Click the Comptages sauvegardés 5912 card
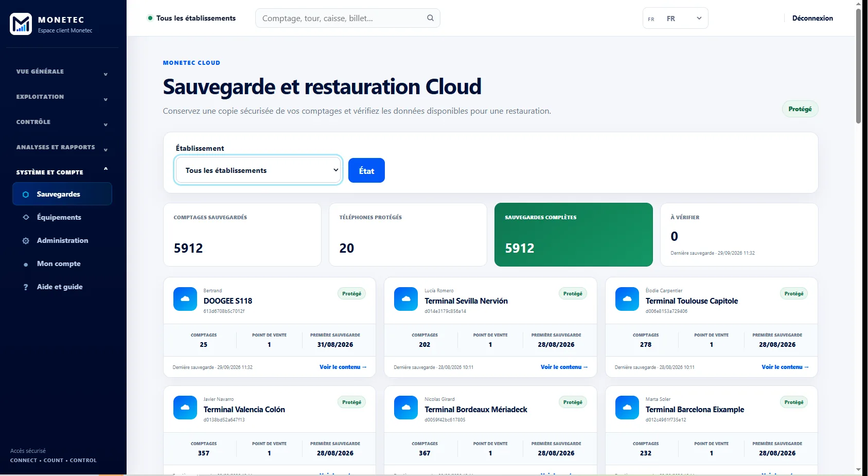The height and width of the screenshot is (476, 868). [x=242, y=235]
